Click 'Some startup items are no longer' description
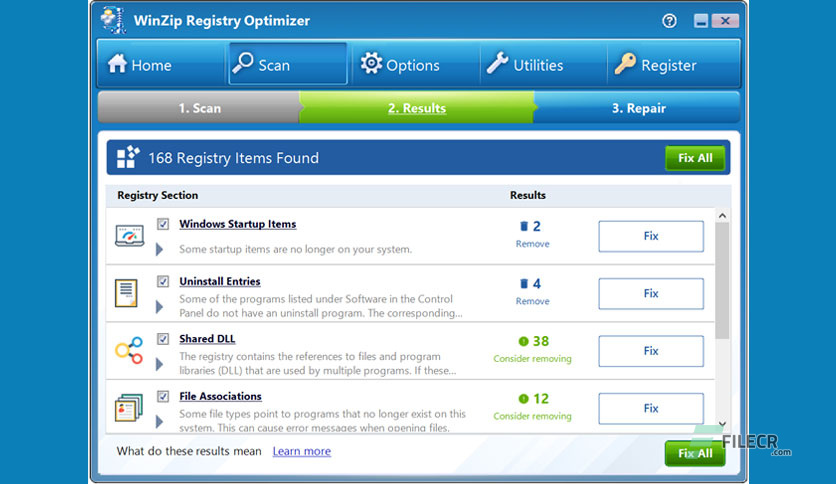836x484 pixels. coord(295,249)
